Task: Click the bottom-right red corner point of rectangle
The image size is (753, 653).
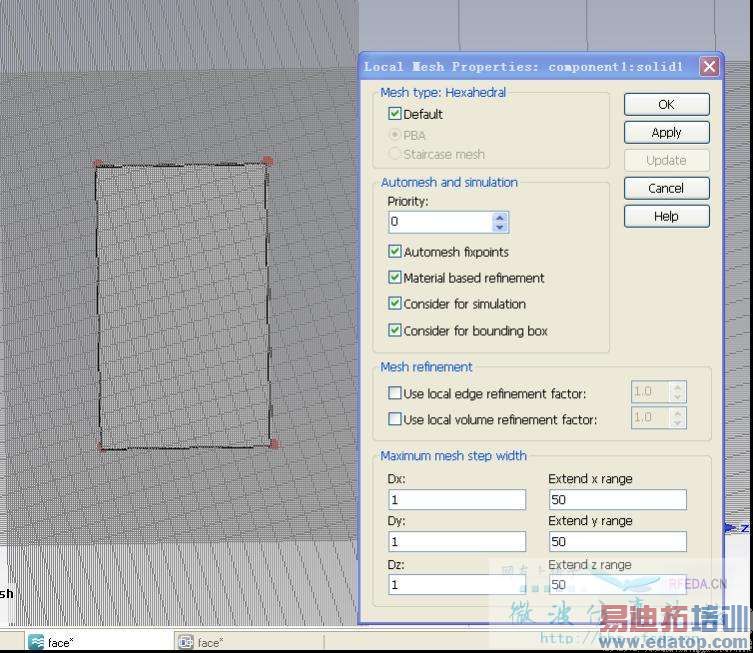Action: [x=274, y=444]
